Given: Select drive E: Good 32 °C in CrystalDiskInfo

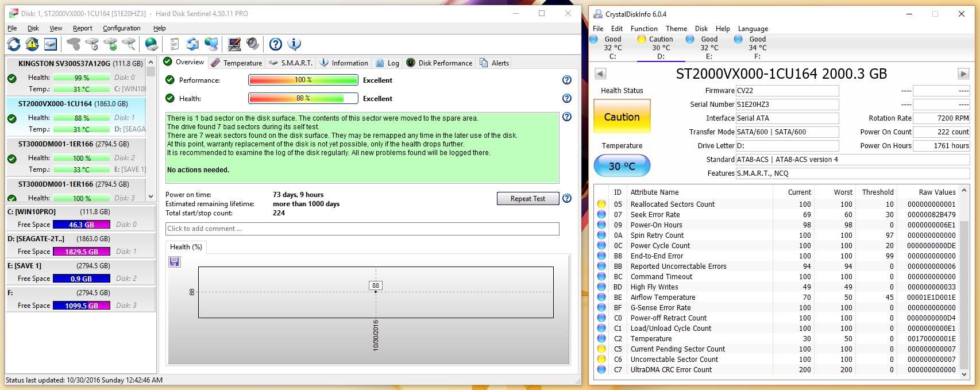Looking at the screenshot, I should [709, 48].
